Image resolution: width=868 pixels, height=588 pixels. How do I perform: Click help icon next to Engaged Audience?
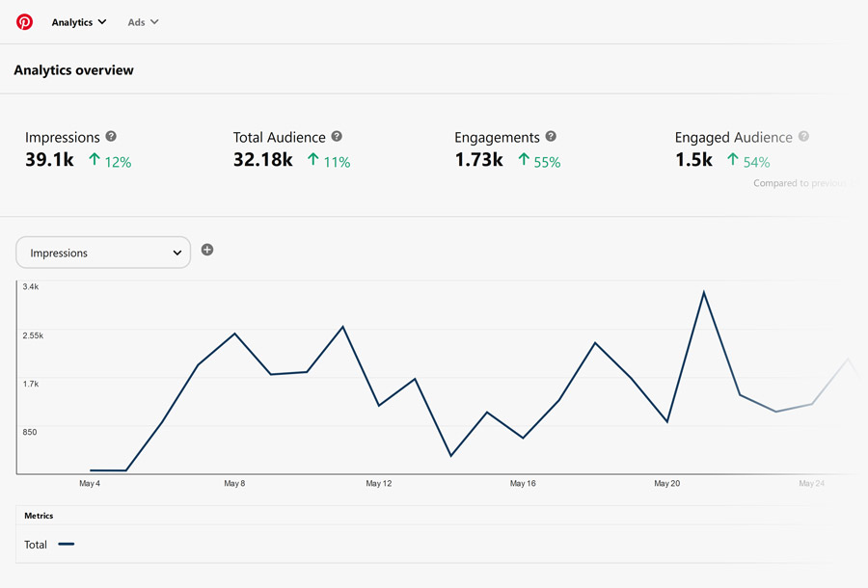tap(803, 136)
